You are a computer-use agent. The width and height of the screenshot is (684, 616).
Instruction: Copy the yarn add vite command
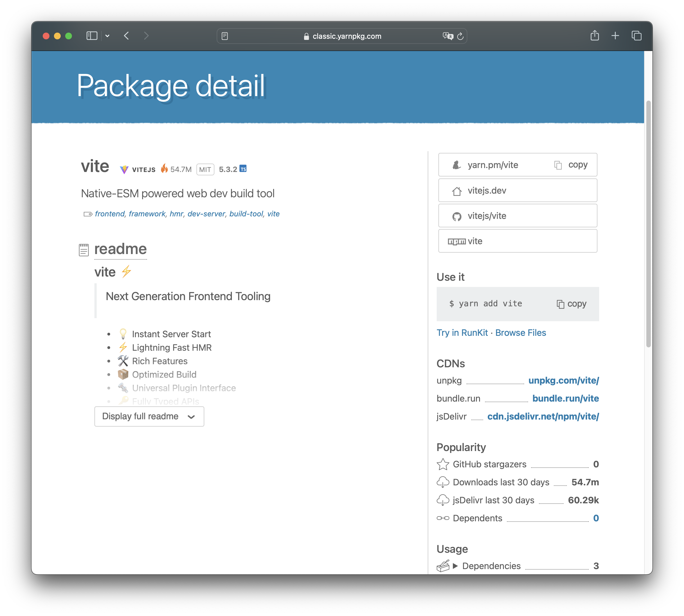coord(572,304)
